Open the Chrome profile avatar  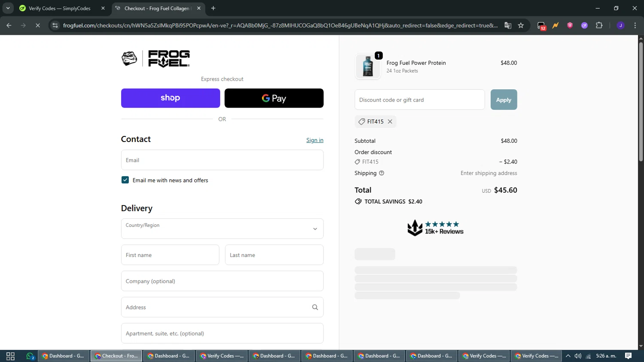(620, 25)
